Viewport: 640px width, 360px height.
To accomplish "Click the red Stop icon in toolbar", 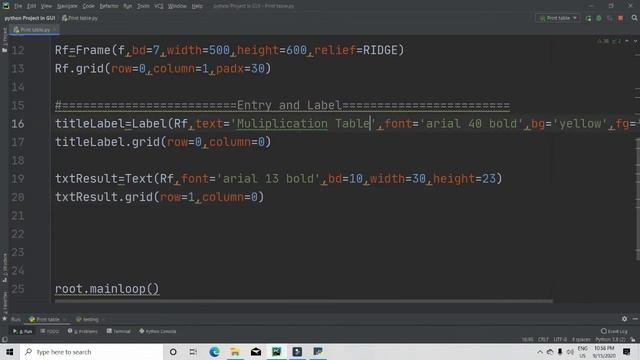I will tap(620, 18).
